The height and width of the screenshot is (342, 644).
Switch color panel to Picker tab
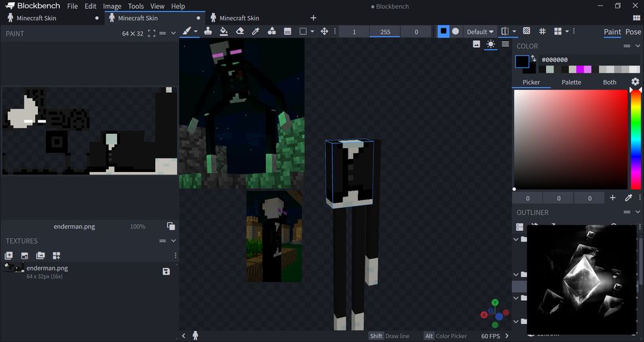(531, 82)
